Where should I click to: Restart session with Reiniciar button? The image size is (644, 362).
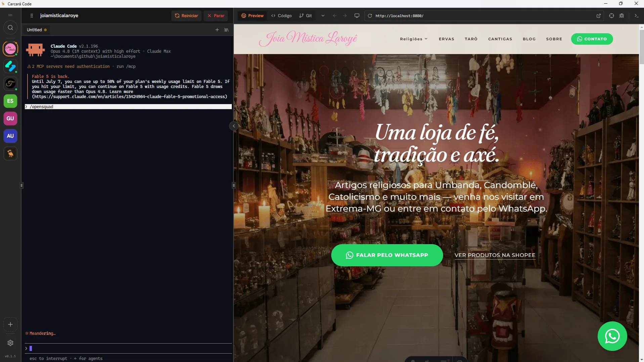coord(186,16)
